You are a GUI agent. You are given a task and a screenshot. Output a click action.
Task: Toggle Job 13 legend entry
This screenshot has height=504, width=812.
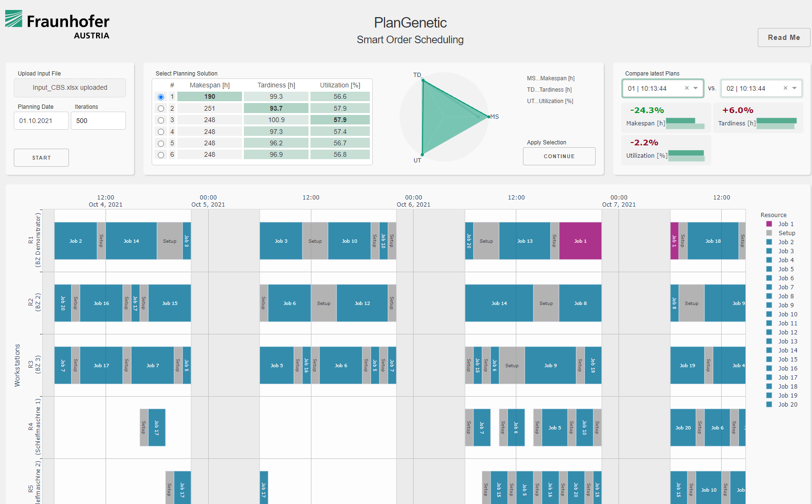(782, 342)
